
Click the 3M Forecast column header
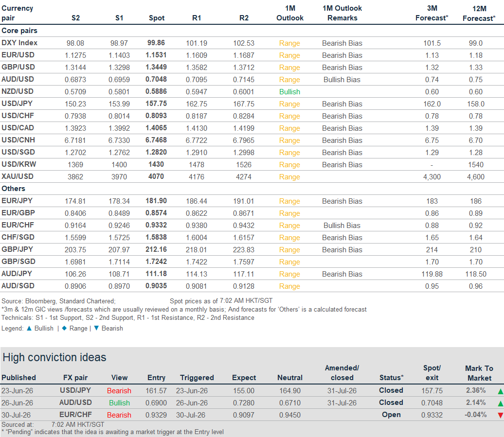432,13
